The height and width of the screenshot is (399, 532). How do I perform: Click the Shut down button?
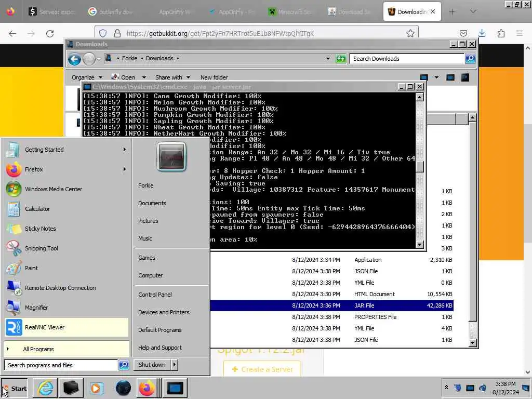(x=152, y=365)
